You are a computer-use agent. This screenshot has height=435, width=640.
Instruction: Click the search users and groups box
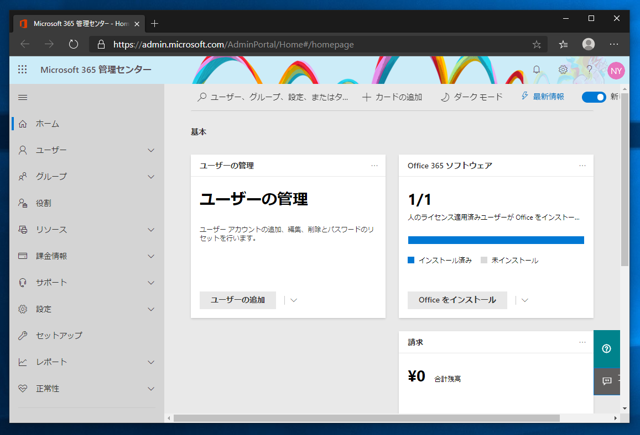click(273, 97)
